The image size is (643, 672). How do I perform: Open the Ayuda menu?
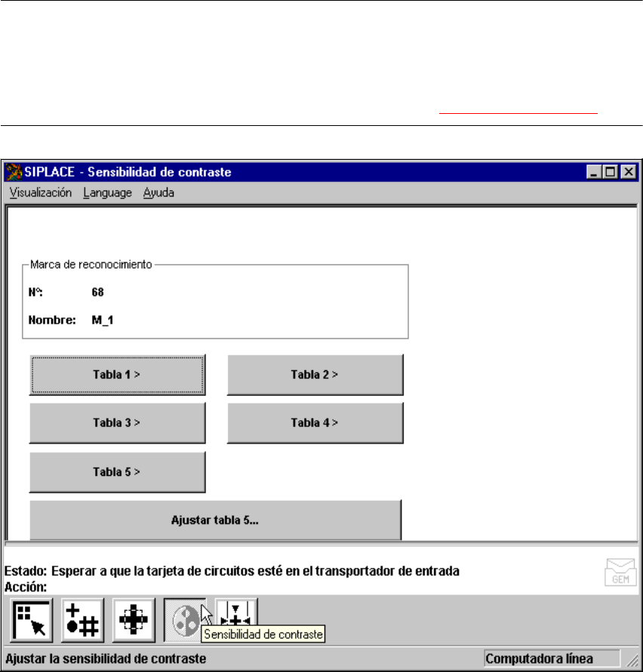158,193
